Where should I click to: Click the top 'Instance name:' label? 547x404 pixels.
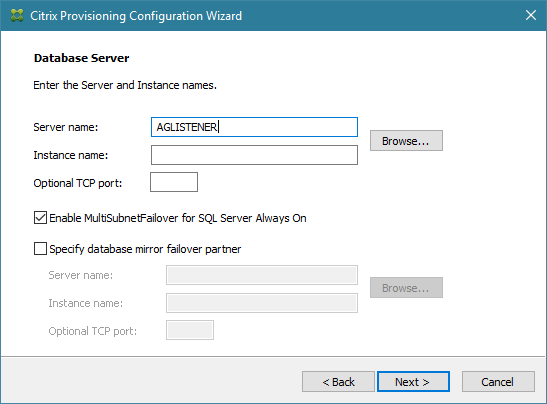tap(70, 155)
